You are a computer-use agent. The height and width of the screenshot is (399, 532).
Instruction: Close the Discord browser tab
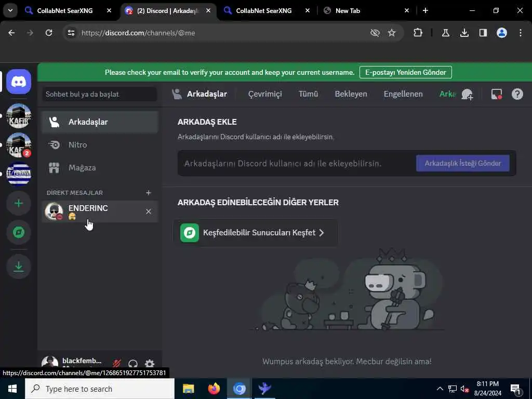tap(208, 10)
